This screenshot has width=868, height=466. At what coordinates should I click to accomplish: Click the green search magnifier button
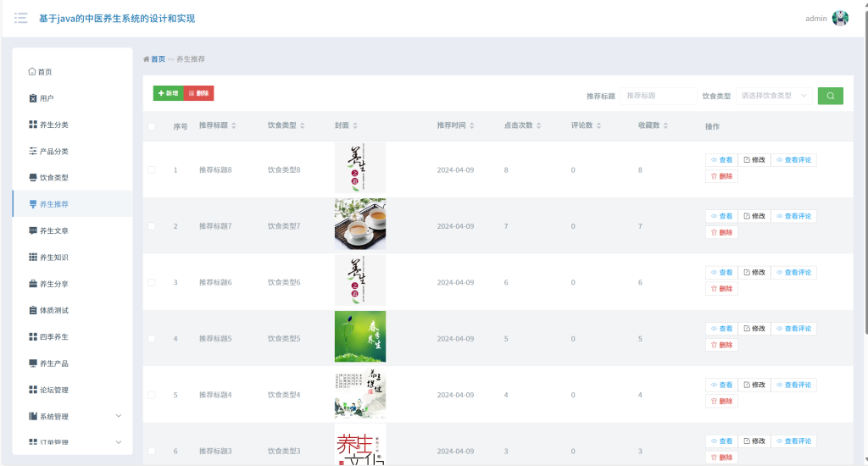click(831, 96)
